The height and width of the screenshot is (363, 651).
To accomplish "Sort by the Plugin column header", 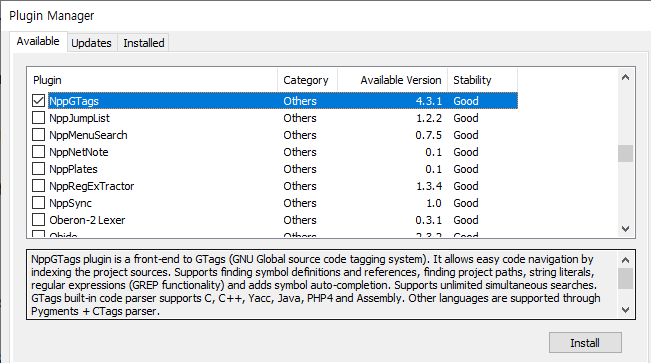I will pyautogui.click(x=152, y=80).
